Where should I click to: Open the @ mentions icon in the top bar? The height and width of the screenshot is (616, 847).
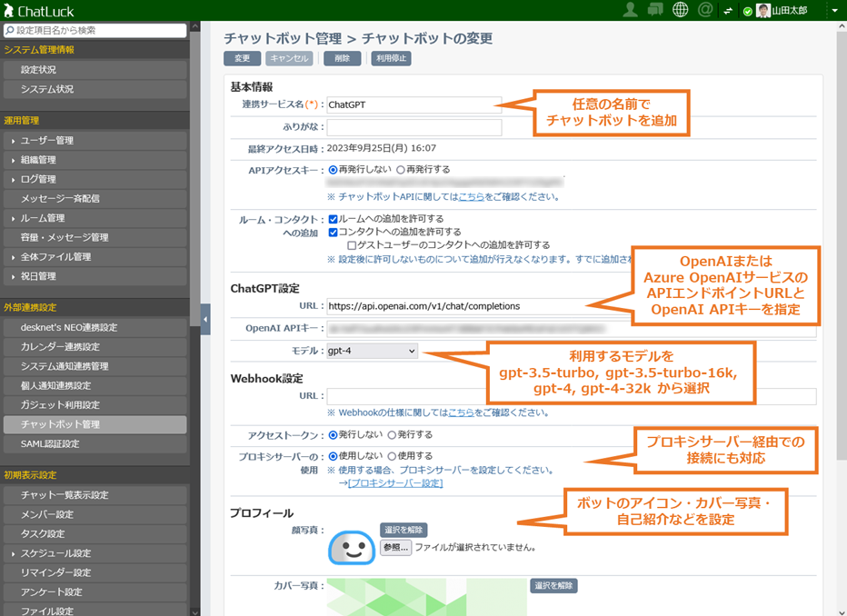pyautogui.click(x=705, y=9)
